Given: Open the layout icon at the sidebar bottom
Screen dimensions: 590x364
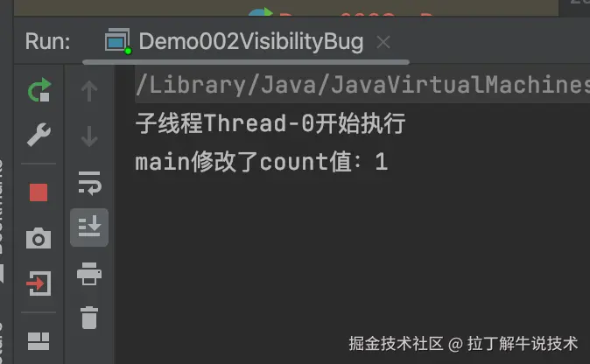Looking at the screenshot, I should [x=39, y=341].
